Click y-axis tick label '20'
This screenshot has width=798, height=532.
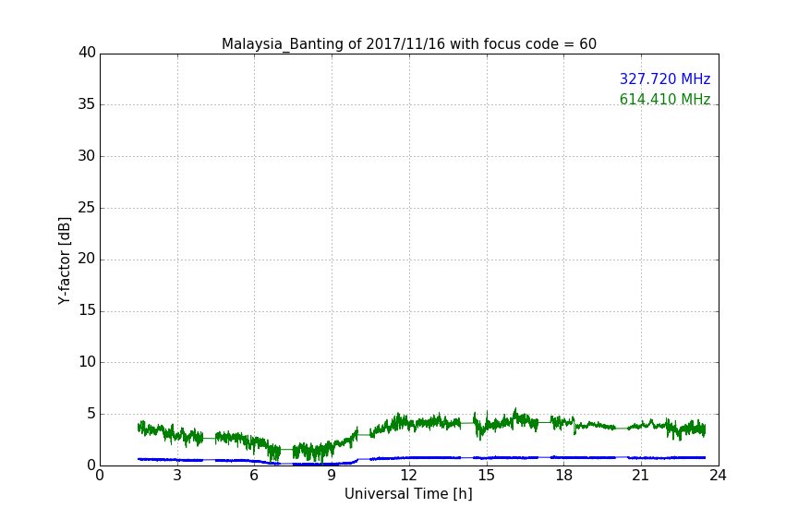tap(87, 260)
